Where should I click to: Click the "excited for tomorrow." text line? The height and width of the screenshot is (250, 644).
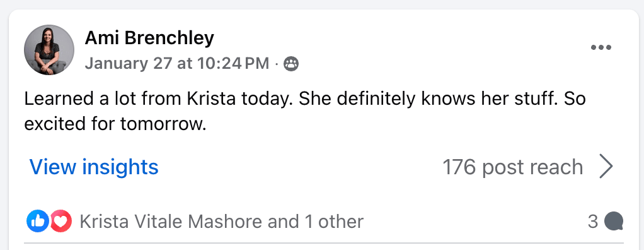pyautogui.click(x=115, y=123)
